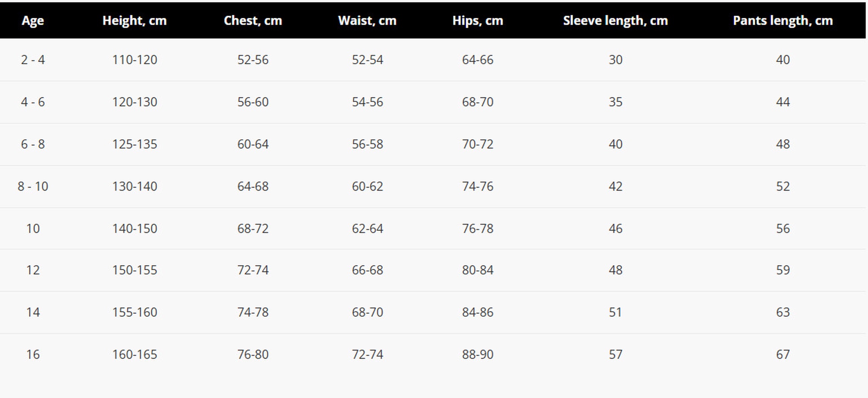Click the "Sleeve length, cm" header
Viewport: 868px width, 398px height.
click(615, 20)
